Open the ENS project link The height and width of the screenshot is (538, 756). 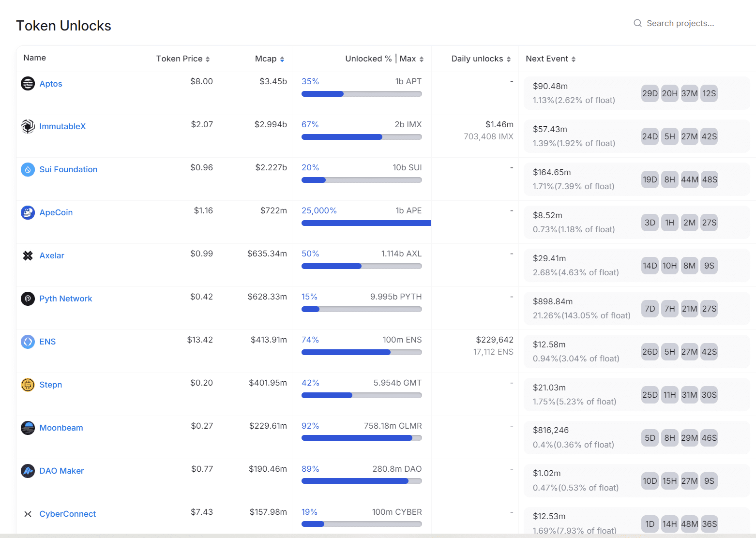(x=47, y=342)
